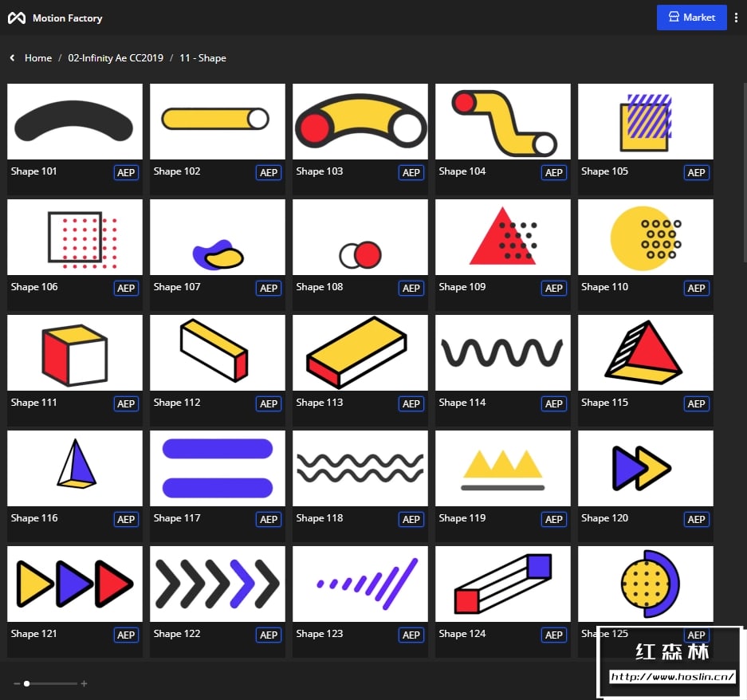Click the AEP badge for Shape 114
The image size is (747, 700).
(x=554, y=403)
